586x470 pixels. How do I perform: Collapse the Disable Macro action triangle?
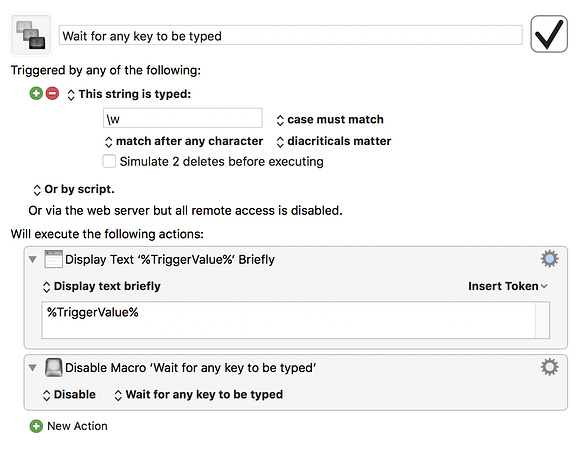tap(33, 368)
